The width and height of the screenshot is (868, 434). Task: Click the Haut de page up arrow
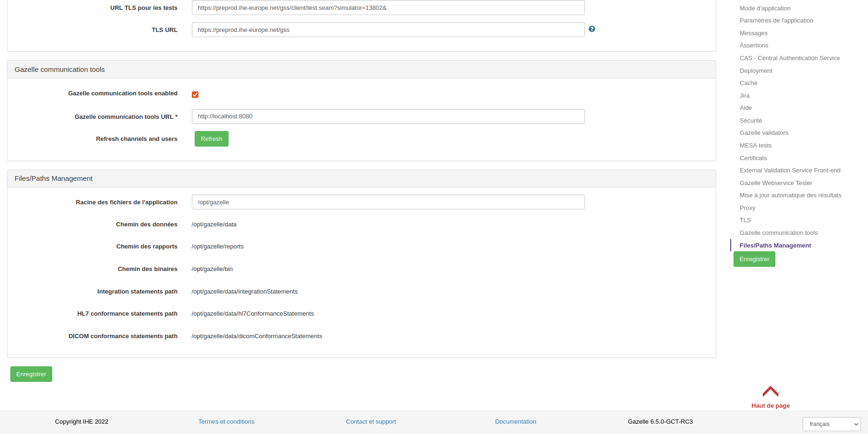pyautogui.click(x=770, y=392)
